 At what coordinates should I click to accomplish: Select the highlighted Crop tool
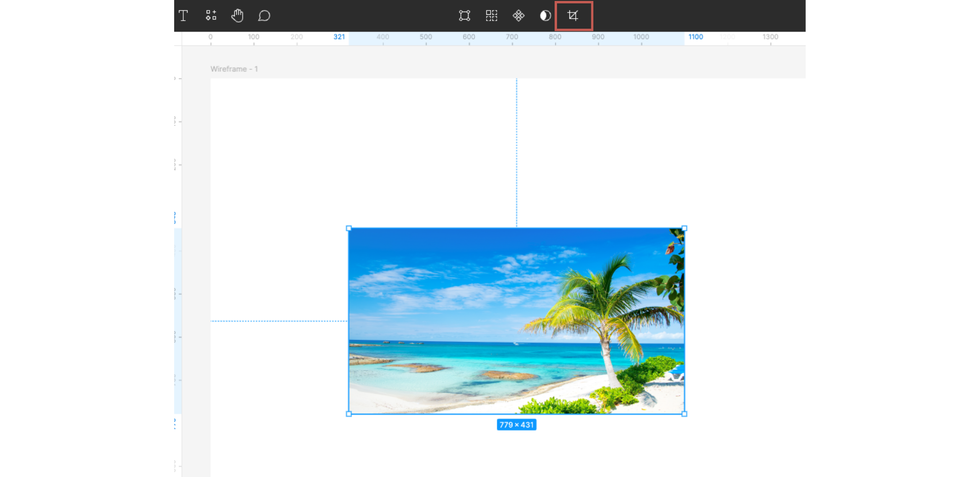point(573,16)
